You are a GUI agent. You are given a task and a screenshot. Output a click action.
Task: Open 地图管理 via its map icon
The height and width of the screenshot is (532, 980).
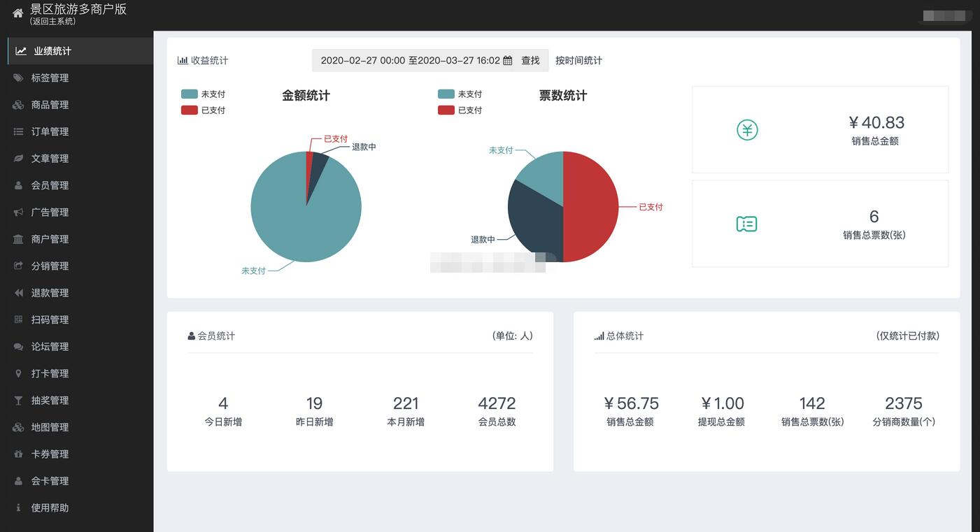coord(19,427)
